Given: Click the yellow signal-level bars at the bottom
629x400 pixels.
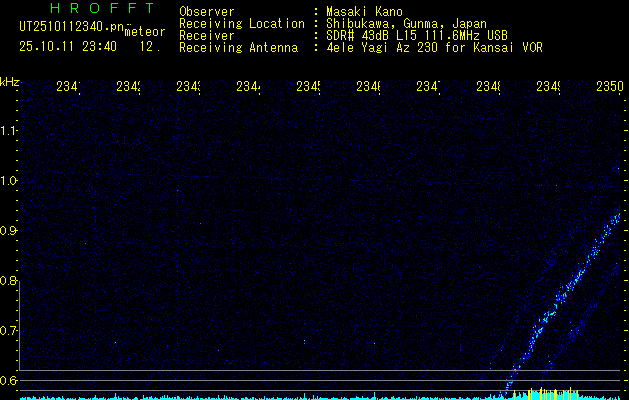Looking at the screenshot, I should tap(546, 393).
